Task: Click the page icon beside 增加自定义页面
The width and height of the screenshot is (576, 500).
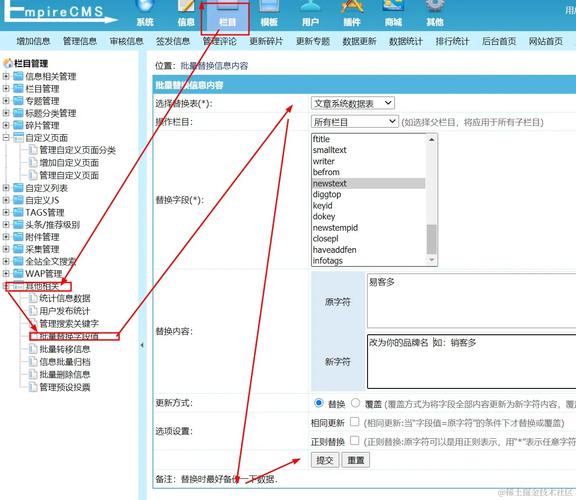Action: 33,162
